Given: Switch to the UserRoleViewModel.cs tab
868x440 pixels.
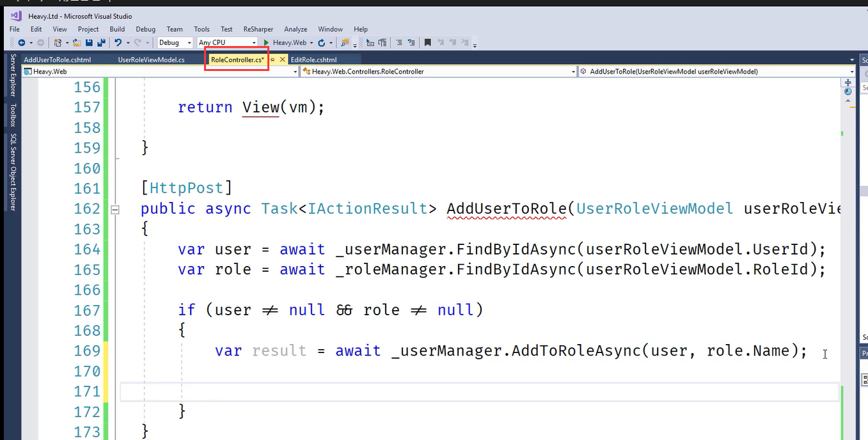Looking at the screenshot, I should click(151, 59).
